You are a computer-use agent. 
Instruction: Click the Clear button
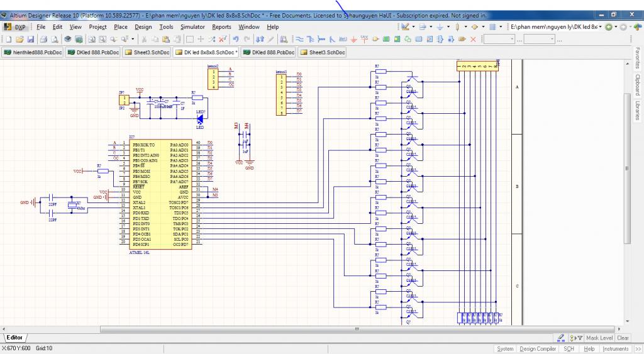pos(623,338)
